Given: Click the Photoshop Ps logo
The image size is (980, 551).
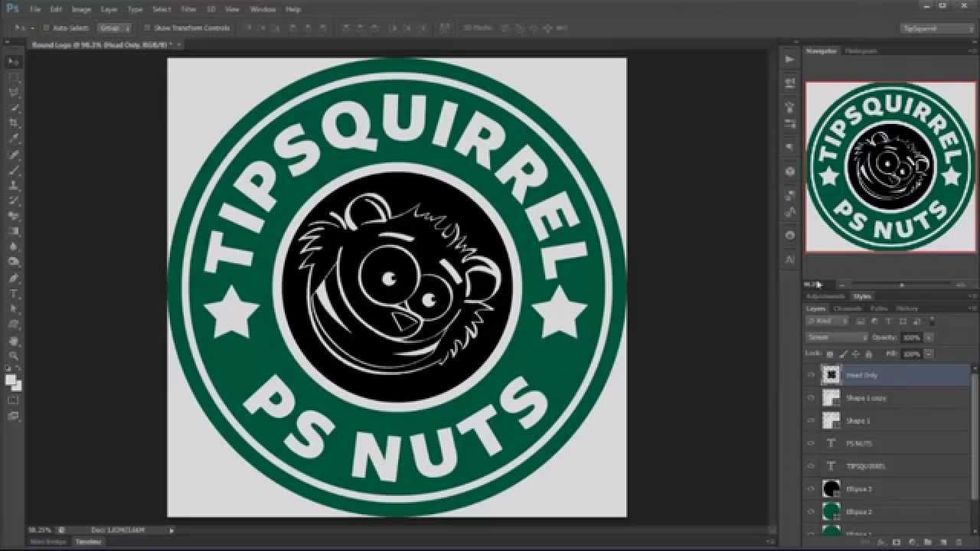Looking at the screenshot, I should tap(12, 9).
